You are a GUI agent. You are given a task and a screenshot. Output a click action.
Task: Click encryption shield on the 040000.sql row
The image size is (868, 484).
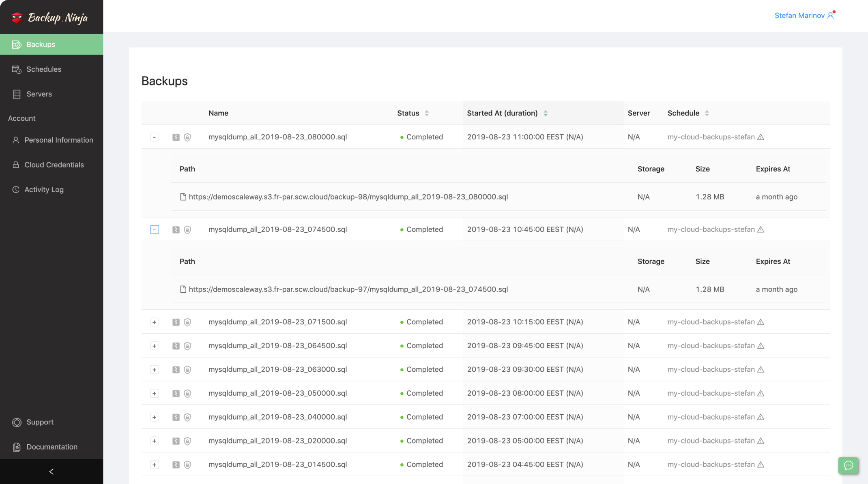[x=187, y=417]
